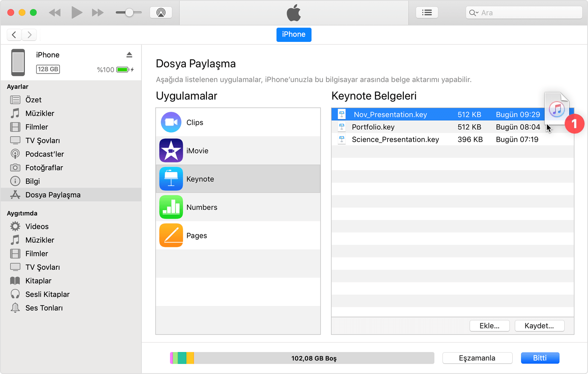Click the AirPlay icon in the toolbar
The image size is (588, 374).
pos(161,12)
